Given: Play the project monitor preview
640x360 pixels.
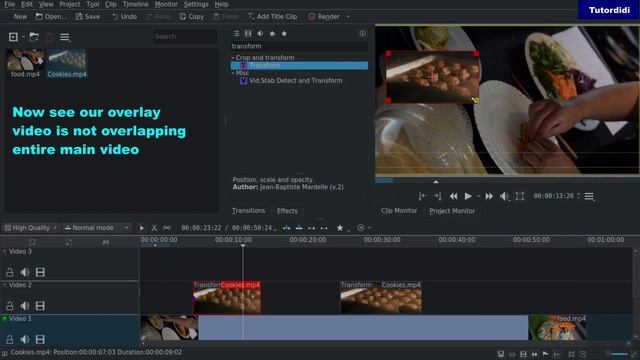Looking at the screenshot, I should point(468,196).
